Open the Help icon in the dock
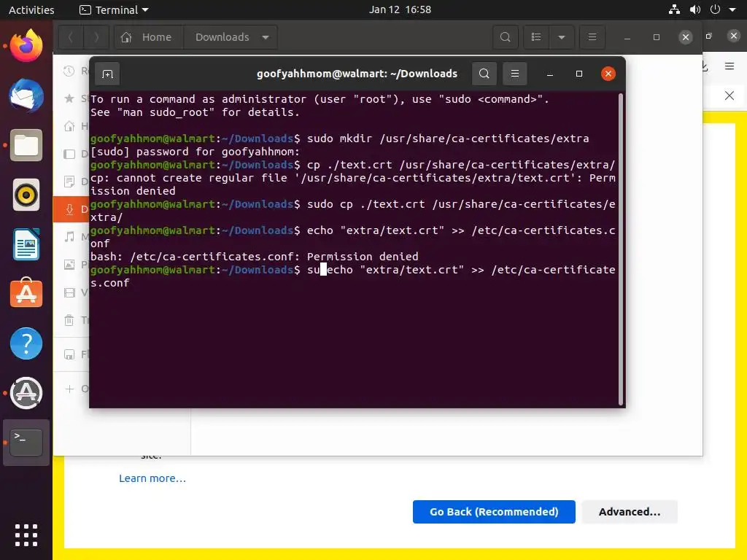The image size is (747, 560). [x=26, y=343]
